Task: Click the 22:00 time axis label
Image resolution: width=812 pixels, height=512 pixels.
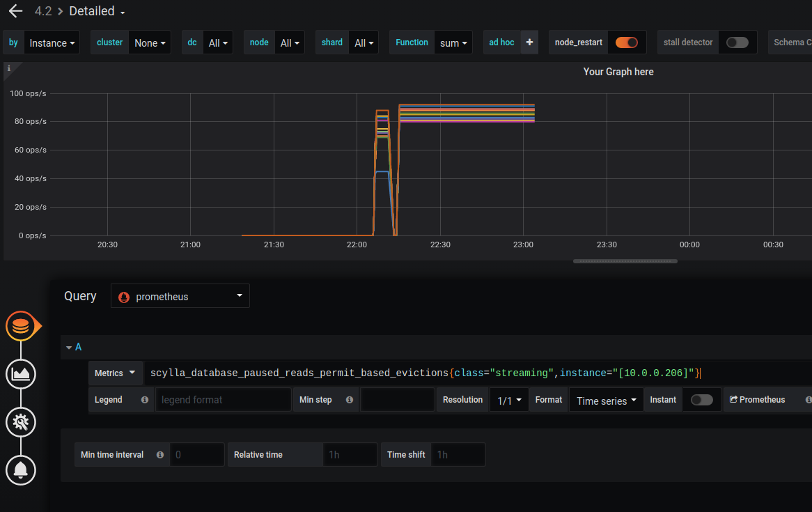Action: pyautogui.click(x=357, y=245)
